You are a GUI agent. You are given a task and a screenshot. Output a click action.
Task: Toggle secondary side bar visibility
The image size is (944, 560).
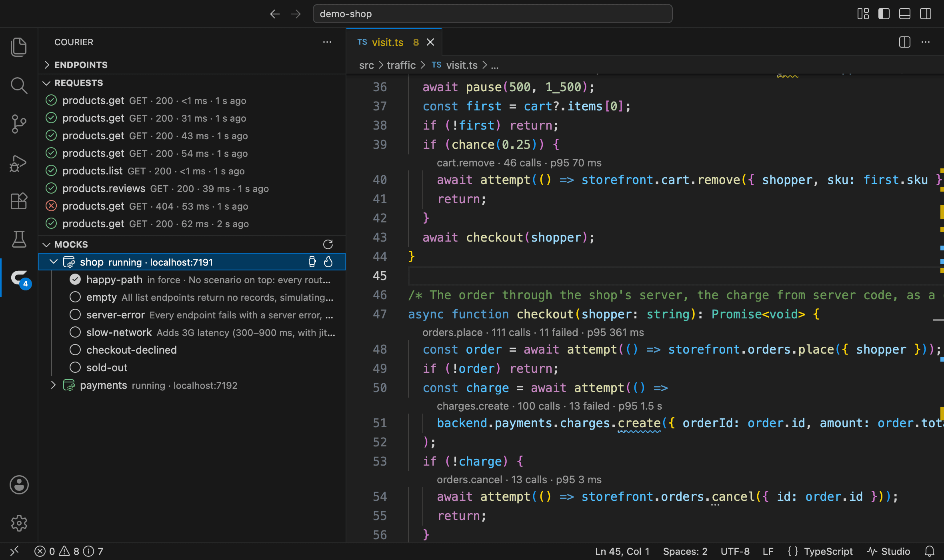point(926,14)
